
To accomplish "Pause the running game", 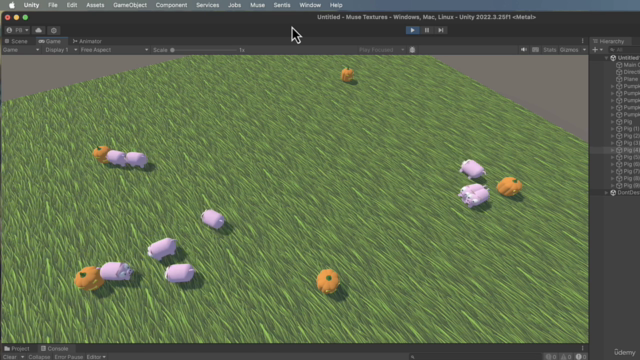I will [x=427, y=30].
